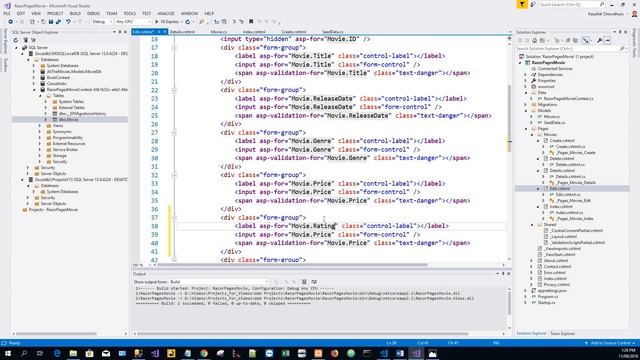Open the Any CPU platform dropdown

click(133, 22)
